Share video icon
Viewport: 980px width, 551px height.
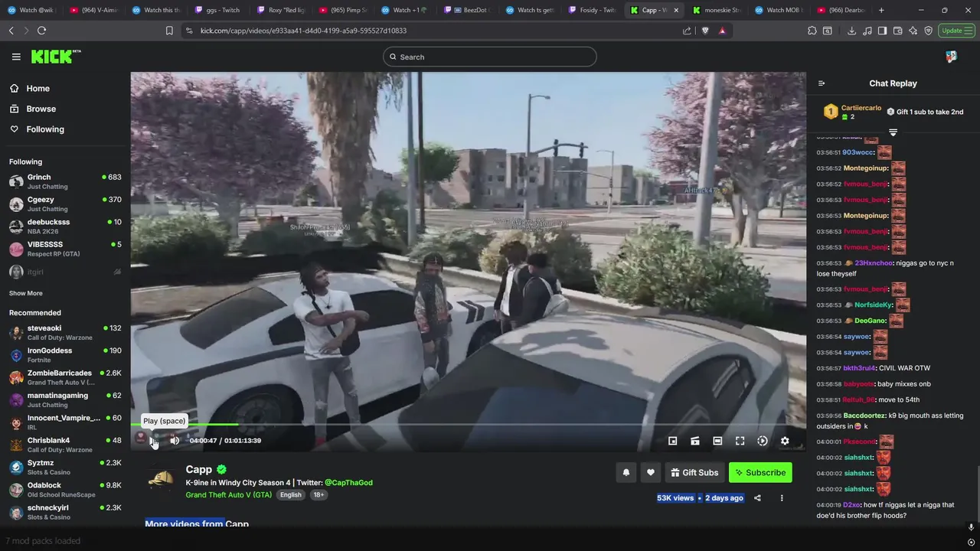click(x=757, y=498)
